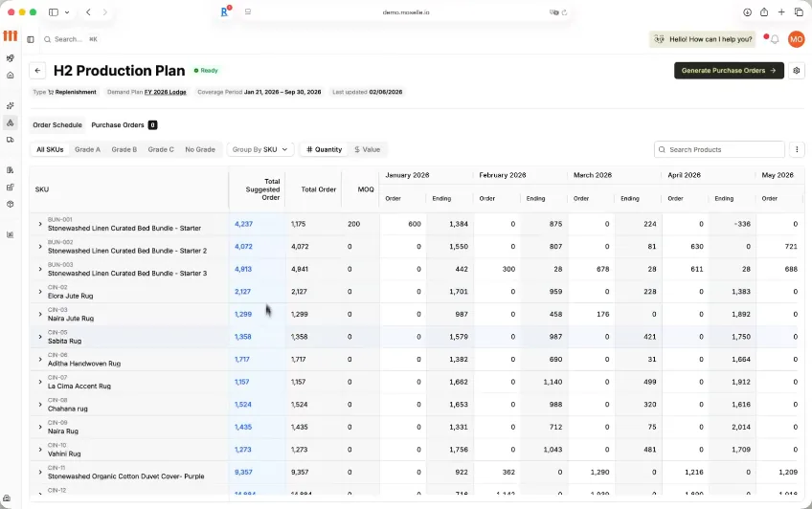Click Vahini Rug product name
This screenshot has height=509, width=812.
click(x=64, y=454)
